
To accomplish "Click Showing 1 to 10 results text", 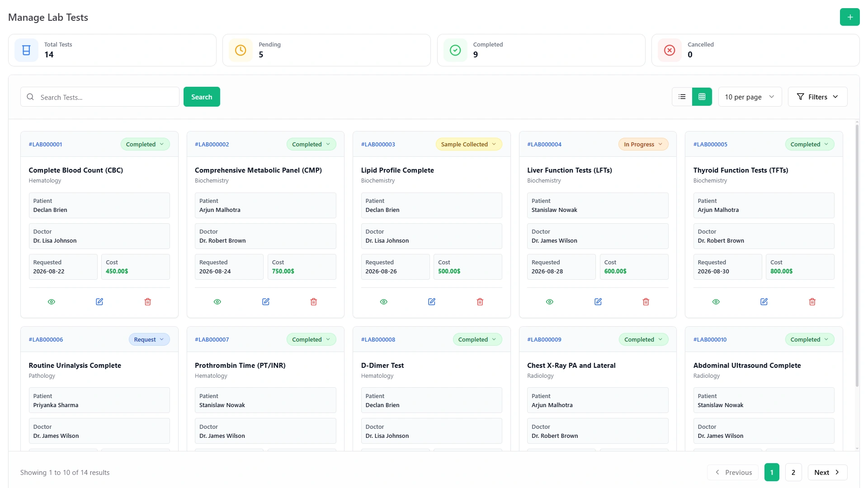I will pyautogui.click(x=65, y=473).
